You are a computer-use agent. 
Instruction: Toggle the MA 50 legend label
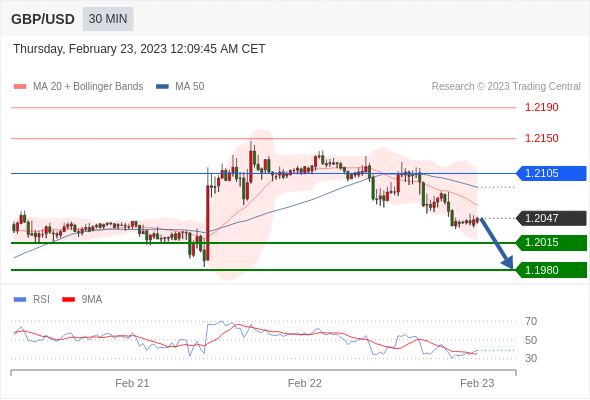point(190,87)
